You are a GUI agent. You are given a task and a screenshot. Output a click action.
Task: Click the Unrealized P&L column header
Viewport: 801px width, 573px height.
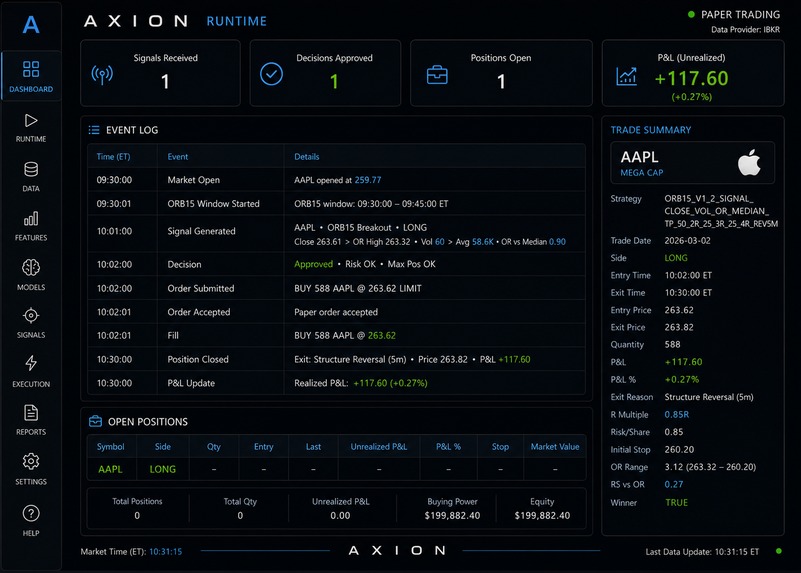click(379, 446)
